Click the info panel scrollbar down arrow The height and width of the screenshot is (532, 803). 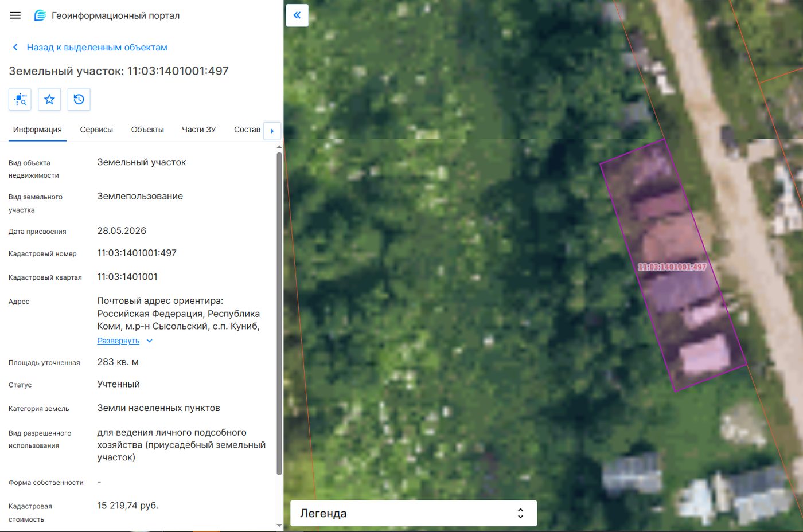pos(279,525)
